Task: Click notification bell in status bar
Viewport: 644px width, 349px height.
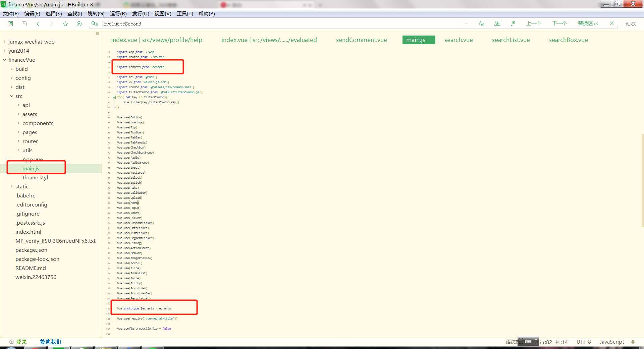Action: tap(633, 342)
